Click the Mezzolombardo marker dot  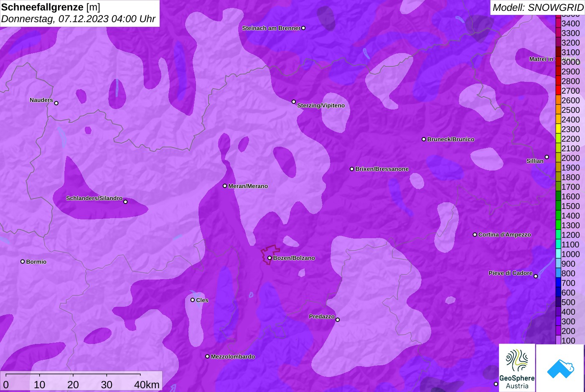207,356
